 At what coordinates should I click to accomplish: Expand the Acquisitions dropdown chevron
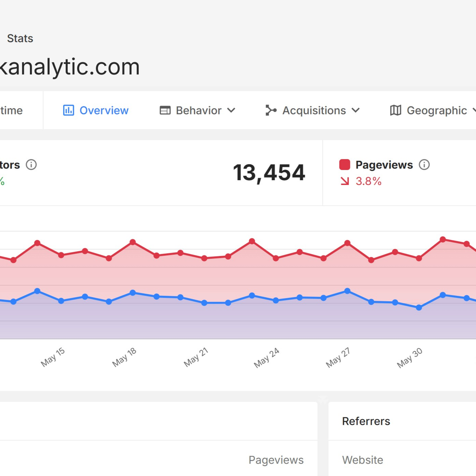(356, 110)
